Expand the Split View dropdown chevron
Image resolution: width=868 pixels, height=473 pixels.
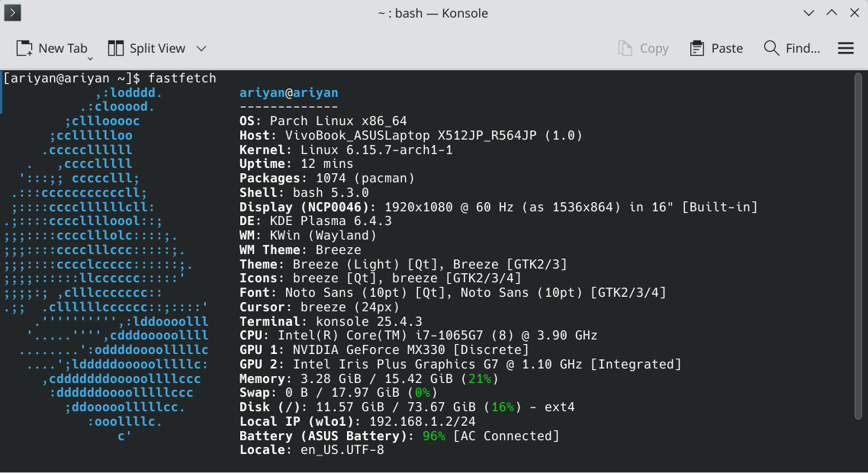point(201,49)
